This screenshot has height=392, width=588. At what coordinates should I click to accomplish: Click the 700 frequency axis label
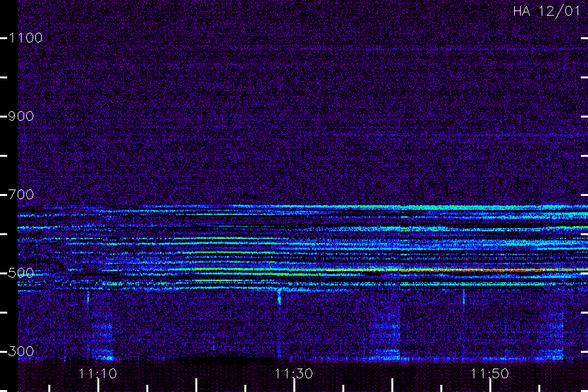[x=21, y=195]
